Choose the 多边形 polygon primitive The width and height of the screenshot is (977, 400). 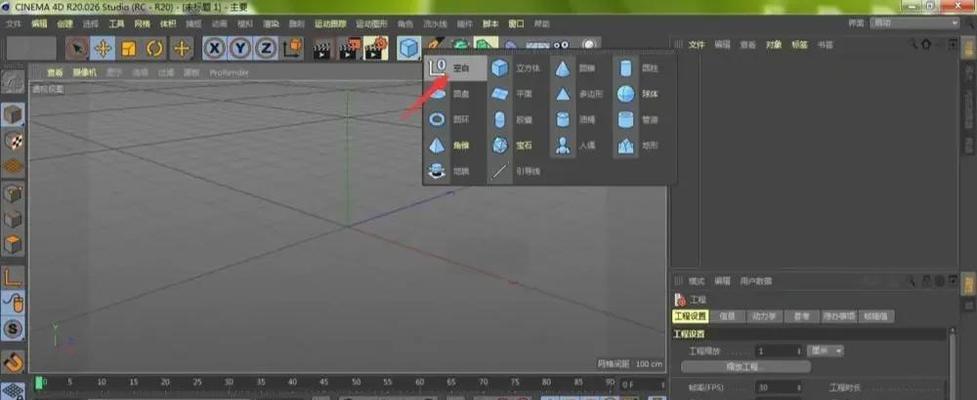578,93
